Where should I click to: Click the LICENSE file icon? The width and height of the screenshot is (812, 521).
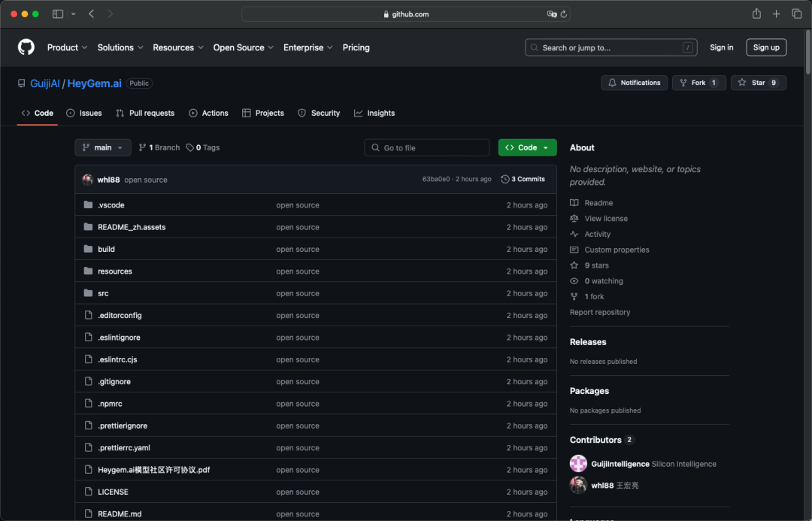point(88,492)
